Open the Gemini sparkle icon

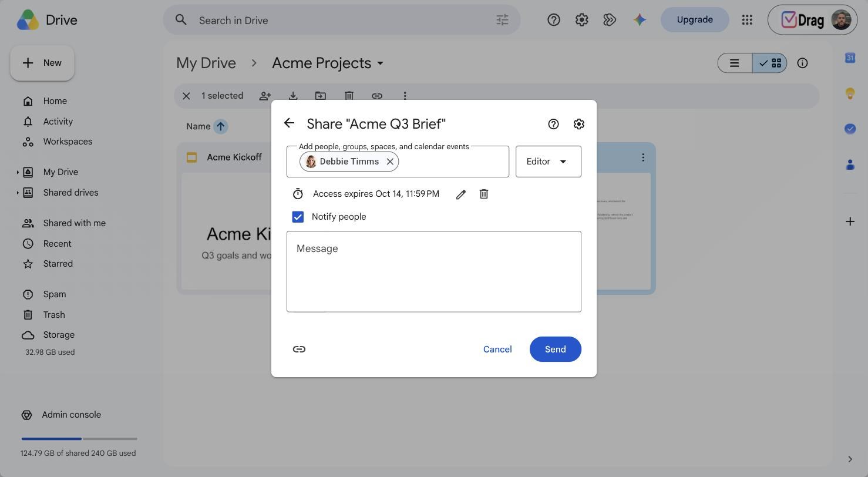click(640, 20)
